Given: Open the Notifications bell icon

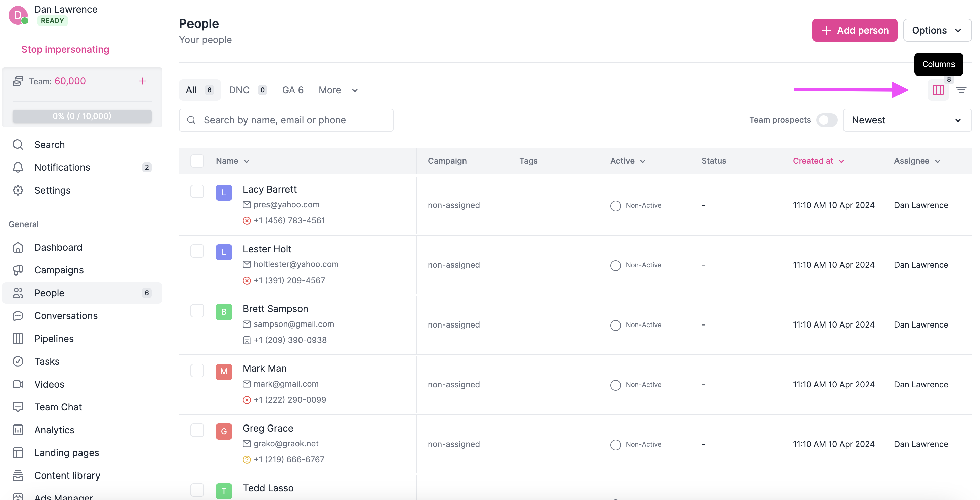Looking at the screenshot, I should point(18,167).
